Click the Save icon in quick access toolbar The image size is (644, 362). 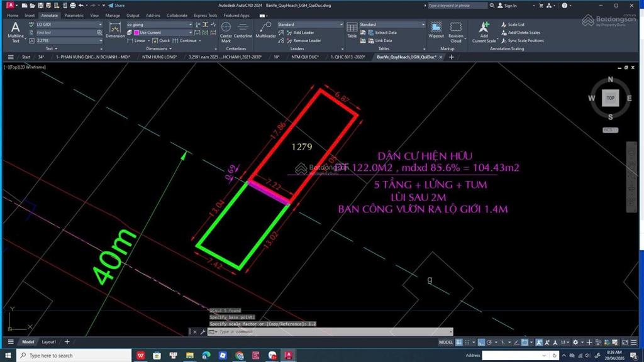pos(40,5)
